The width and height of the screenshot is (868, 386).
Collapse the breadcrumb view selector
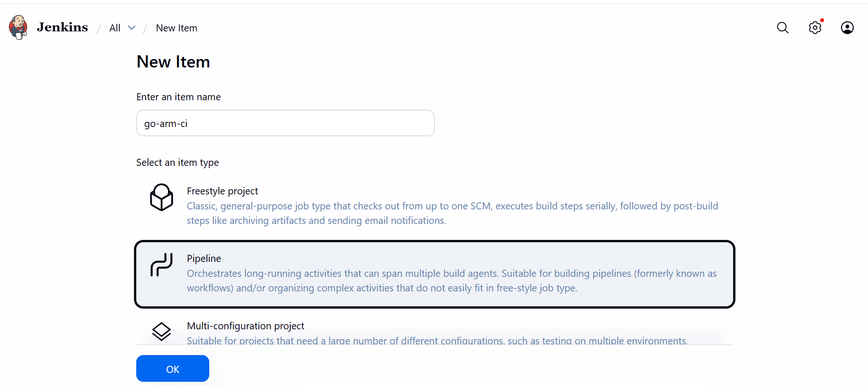point(132,28)
